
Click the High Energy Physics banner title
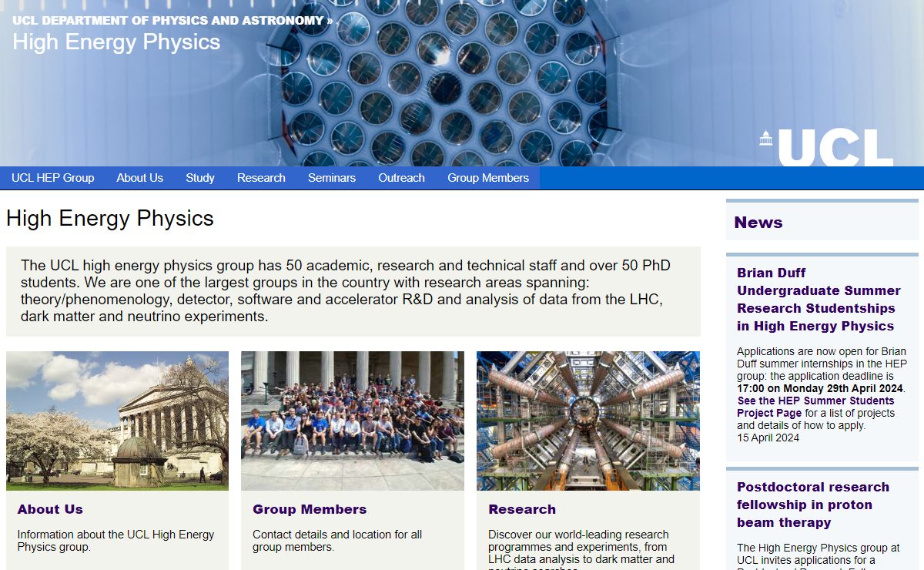[x=116, y=42]
